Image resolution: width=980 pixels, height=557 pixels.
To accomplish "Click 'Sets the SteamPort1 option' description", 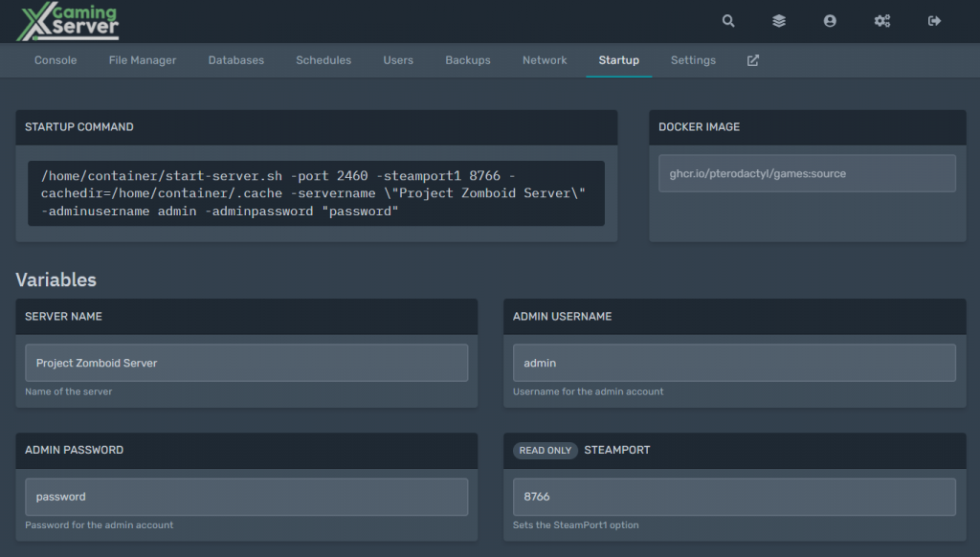I will click(x=575, y=525).
